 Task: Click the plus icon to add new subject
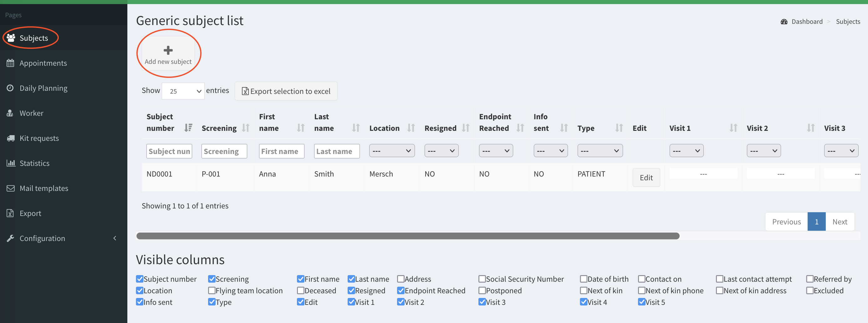pyautogui.click(x=168, y=50)
